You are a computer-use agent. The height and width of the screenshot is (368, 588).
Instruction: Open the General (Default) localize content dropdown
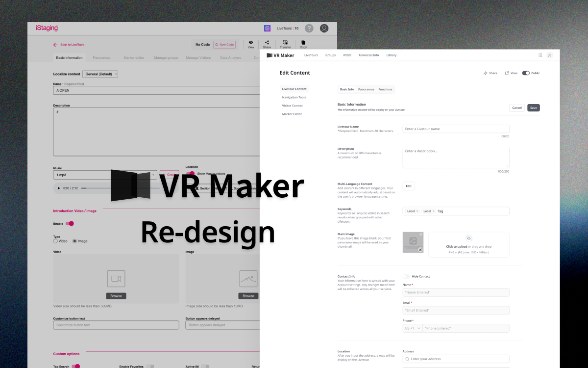[100, 74]
